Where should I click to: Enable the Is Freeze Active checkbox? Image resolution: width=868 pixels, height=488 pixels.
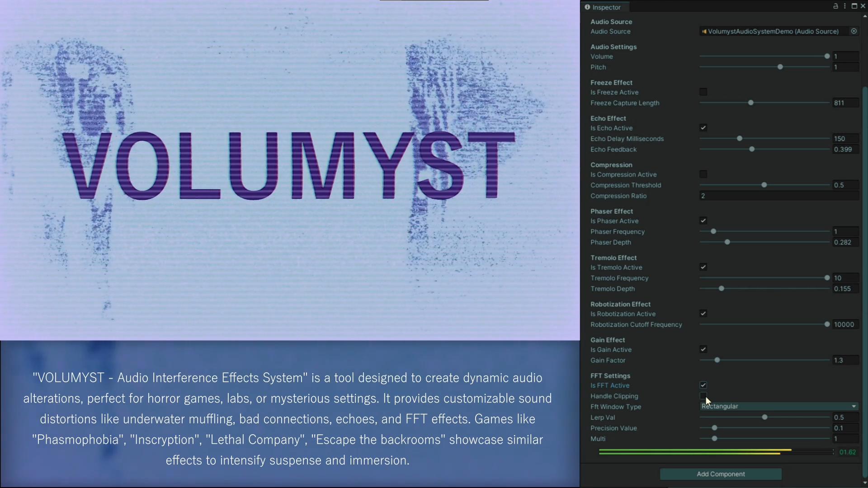point(703,92)
